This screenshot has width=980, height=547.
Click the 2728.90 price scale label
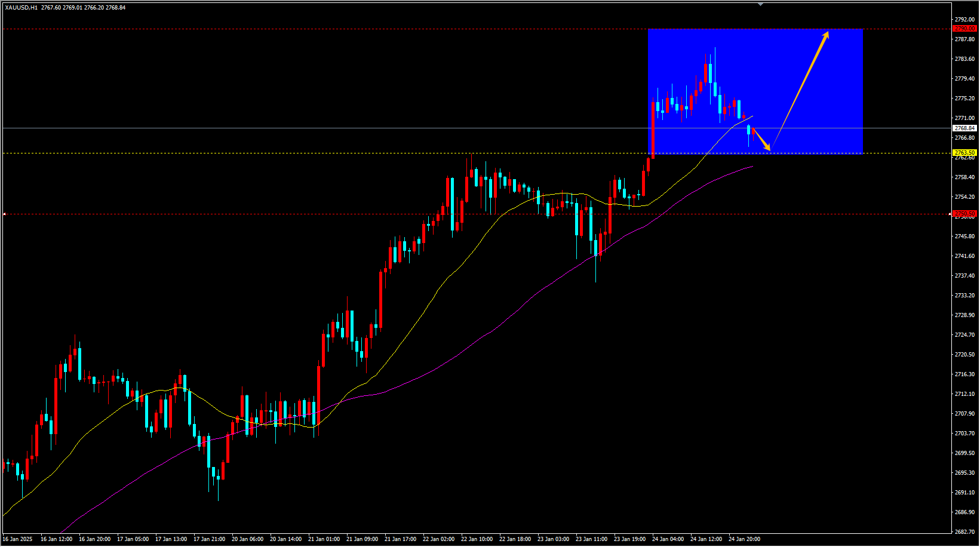click(x=965, y=315)
